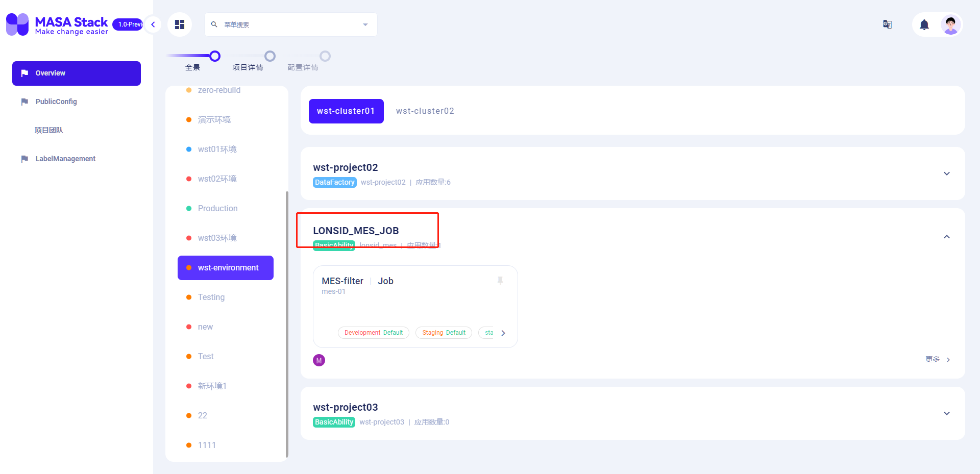Click the Overview flag icon

click(24, 73)
